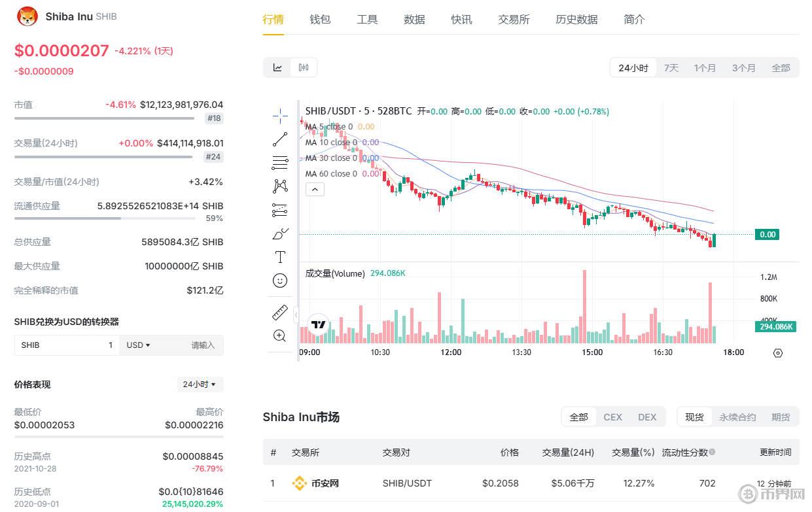Open the 币安网 exchange link
The image size is (812, 512).
325,484
